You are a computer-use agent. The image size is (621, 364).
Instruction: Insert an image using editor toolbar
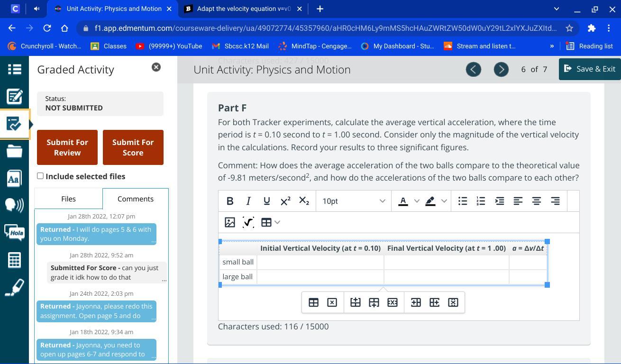point(230,222)
